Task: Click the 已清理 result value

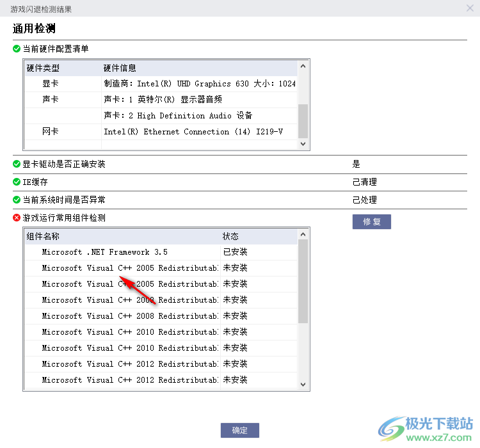Action: (365, 182)
